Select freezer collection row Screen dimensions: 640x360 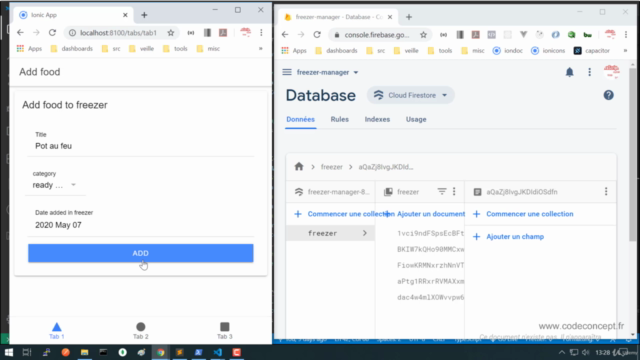[330, 233]
